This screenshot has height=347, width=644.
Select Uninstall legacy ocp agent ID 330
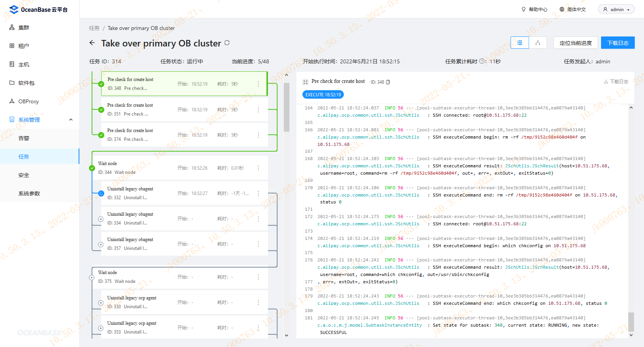point(184,302)
